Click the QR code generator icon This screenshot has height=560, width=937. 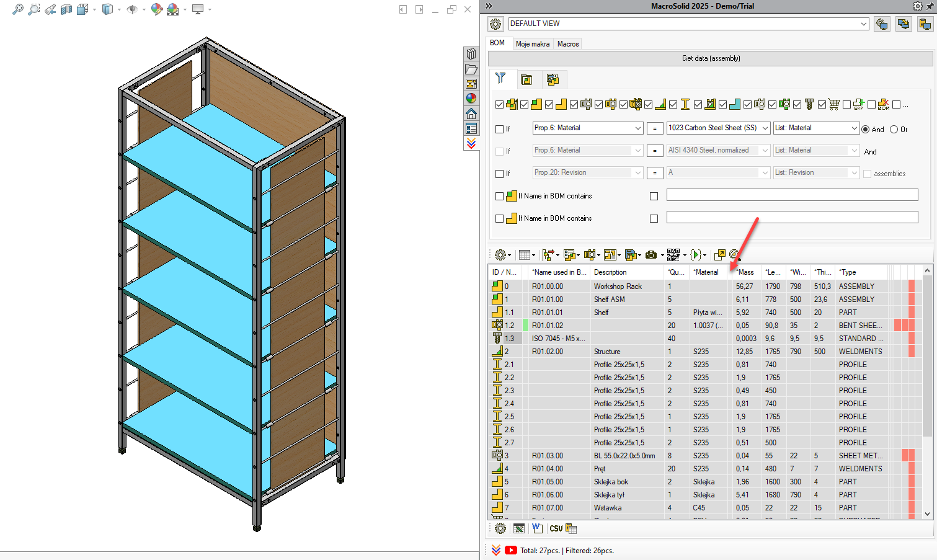coord(673,255)
